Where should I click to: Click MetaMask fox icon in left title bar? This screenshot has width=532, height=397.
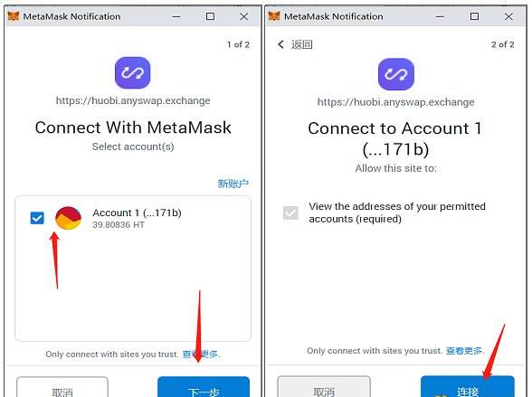(14, 16)
